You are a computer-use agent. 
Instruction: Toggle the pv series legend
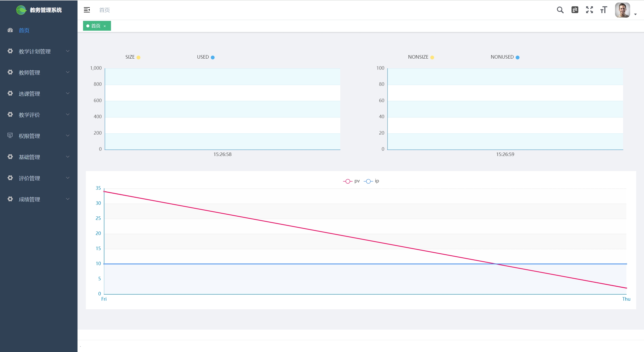[x=352, y=181]
